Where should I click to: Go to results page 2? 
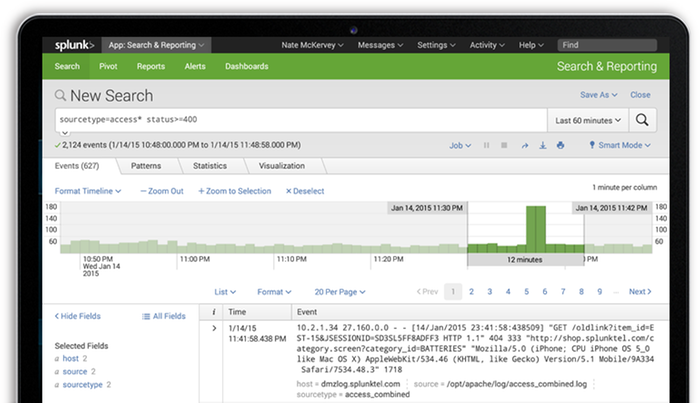click(471, 291)
